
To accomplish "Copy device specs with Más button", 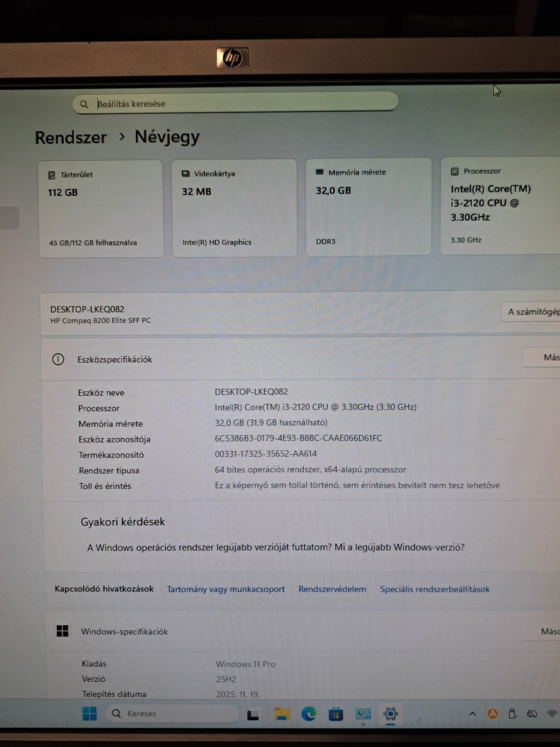I will [542, 357].
